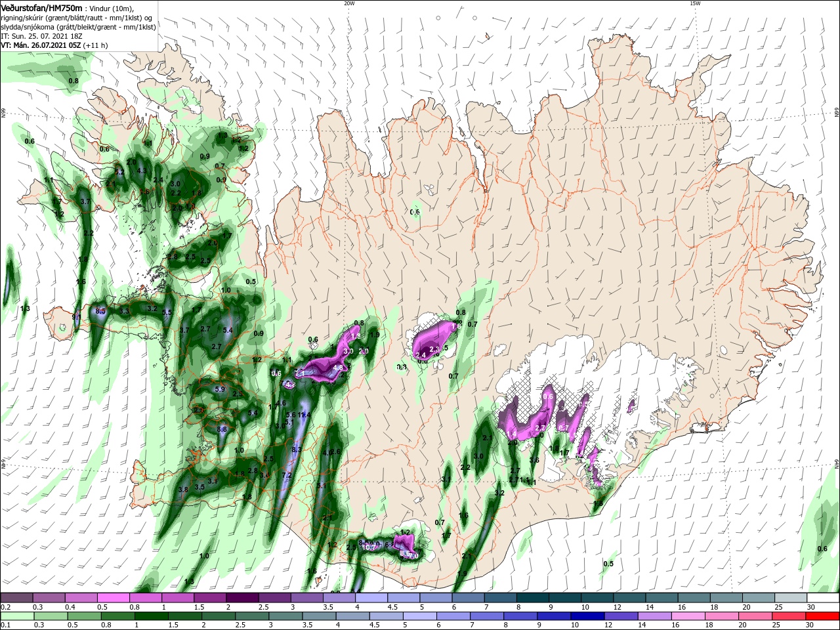Click the '11.4' precipitation value
Image resolution: width=840 pixels, height=630 pixels.
coord(304,415)
